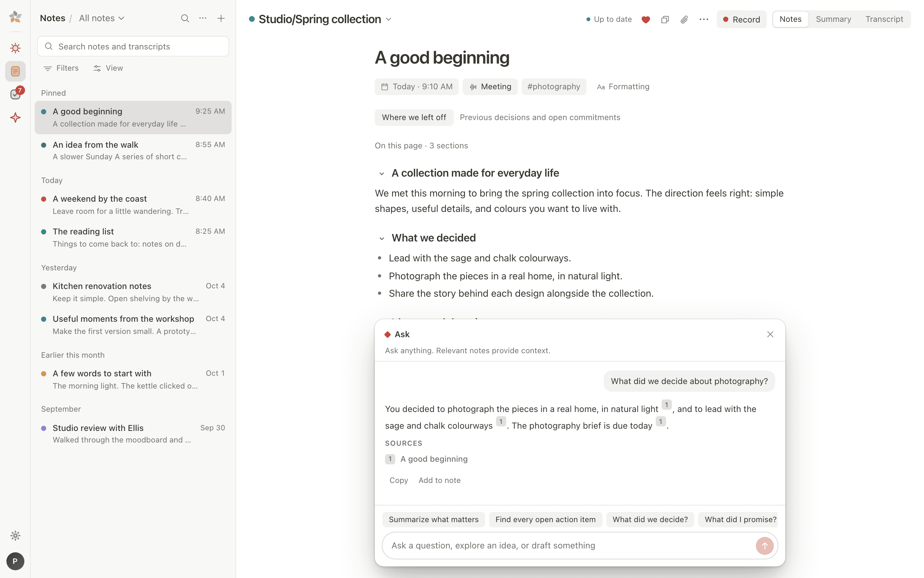Image resolution: width=924 pixels, height=578 pixels.
Task: Click the duplicate window icon
Action: point(665,20)
